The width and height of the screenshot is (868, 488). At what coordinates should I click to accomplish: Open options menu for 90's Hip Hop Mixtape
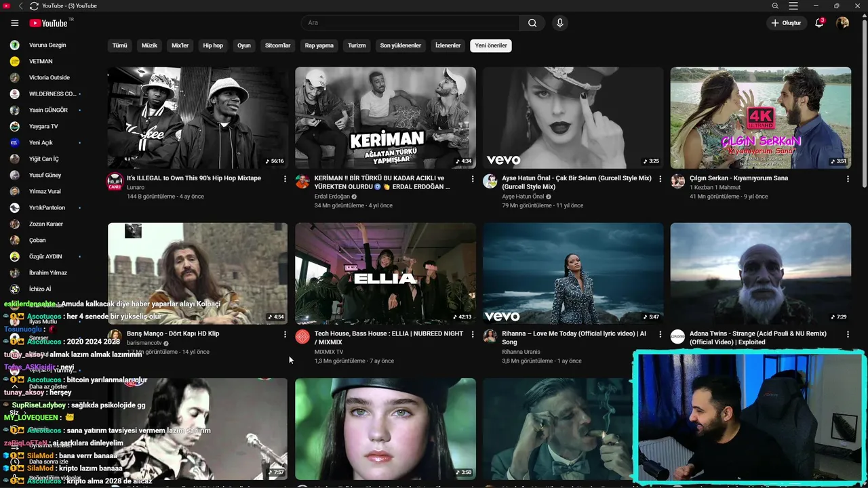pyautogui.click(x=285, y=179)
